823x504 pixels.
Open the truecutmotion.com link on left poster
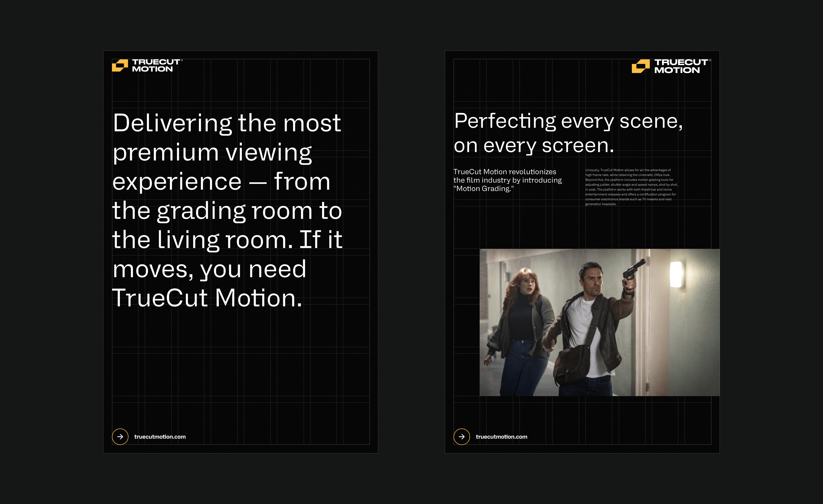160,437
